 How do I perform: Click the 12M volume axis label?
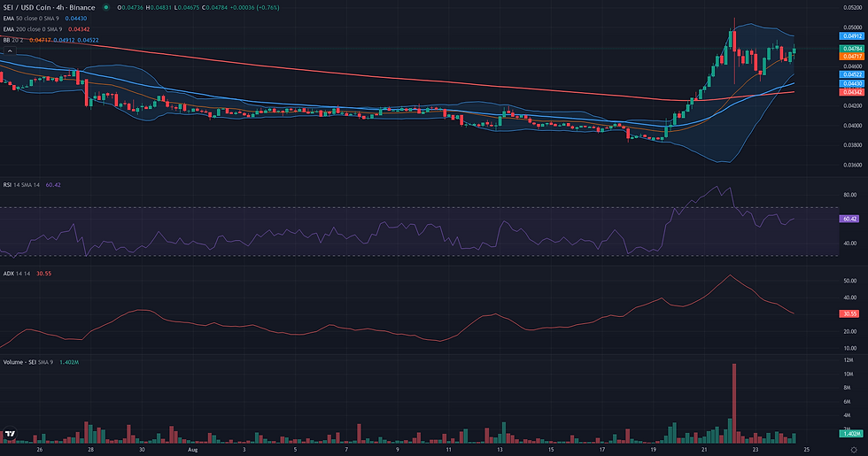pyautogui.click(x=849, y=360)
